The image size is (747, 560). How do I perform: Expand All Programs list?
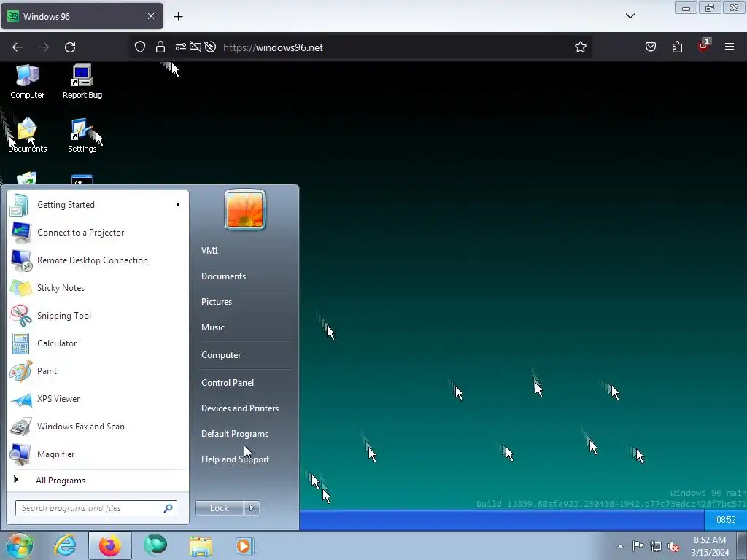click(x=97, y=481)
